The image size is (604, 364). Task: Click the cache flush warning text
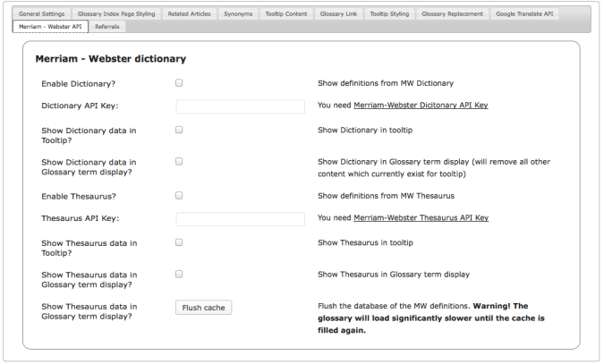pyautogui.click(x=431, y=318)
